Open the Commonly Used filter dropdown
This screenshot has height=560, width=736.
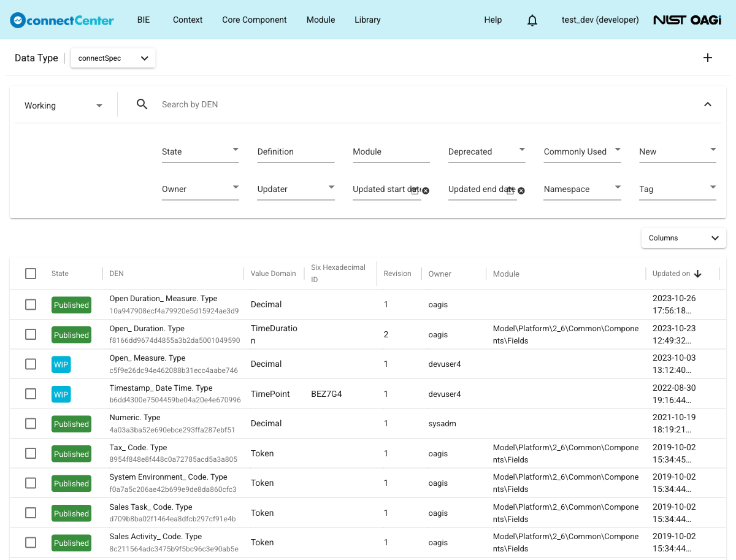(x=582, y=152)
